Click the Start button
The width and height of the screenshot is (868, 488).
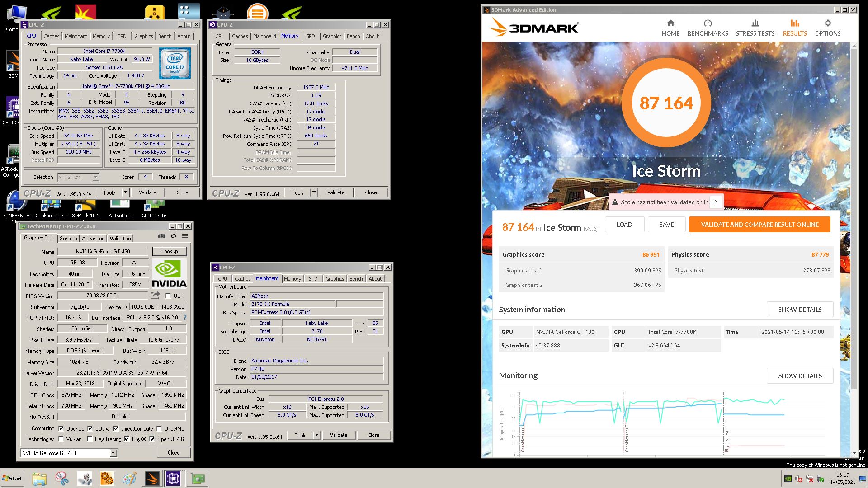point(12,478)
